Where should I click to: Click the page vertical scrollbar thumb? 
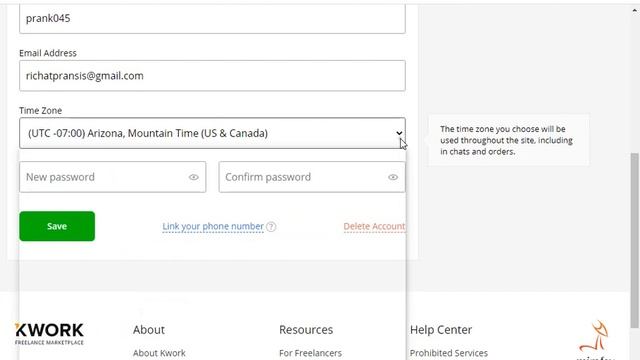(635, 240)
